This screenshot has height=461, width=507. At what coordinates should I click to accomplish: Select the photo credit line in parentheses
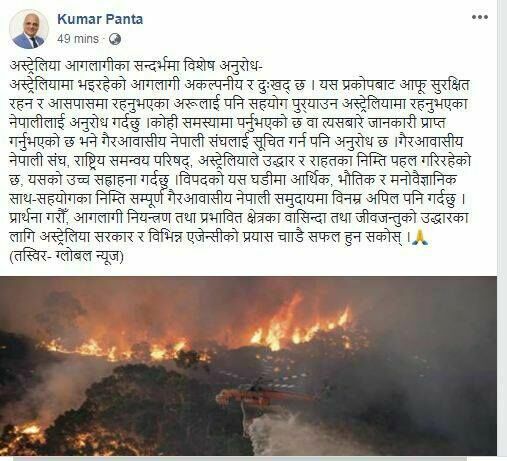coord(67,257)
